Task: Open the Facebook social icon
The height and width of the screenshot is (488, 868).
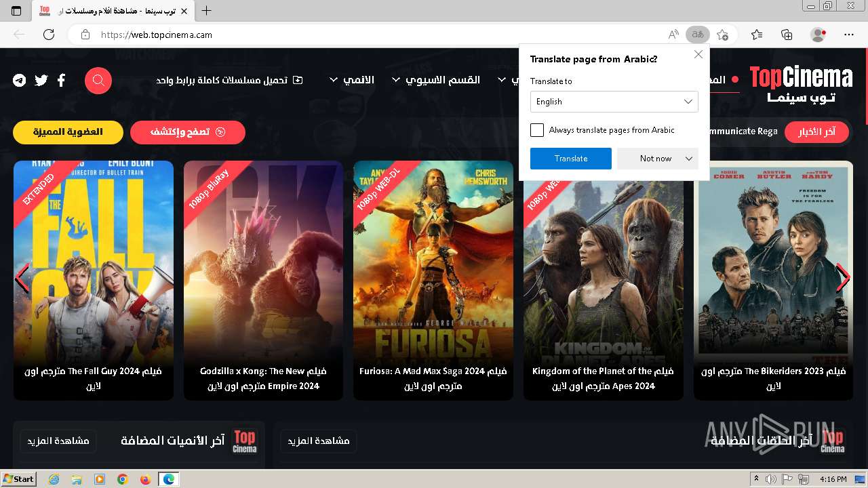Action: pyautogui.click(x=61, y=81)
